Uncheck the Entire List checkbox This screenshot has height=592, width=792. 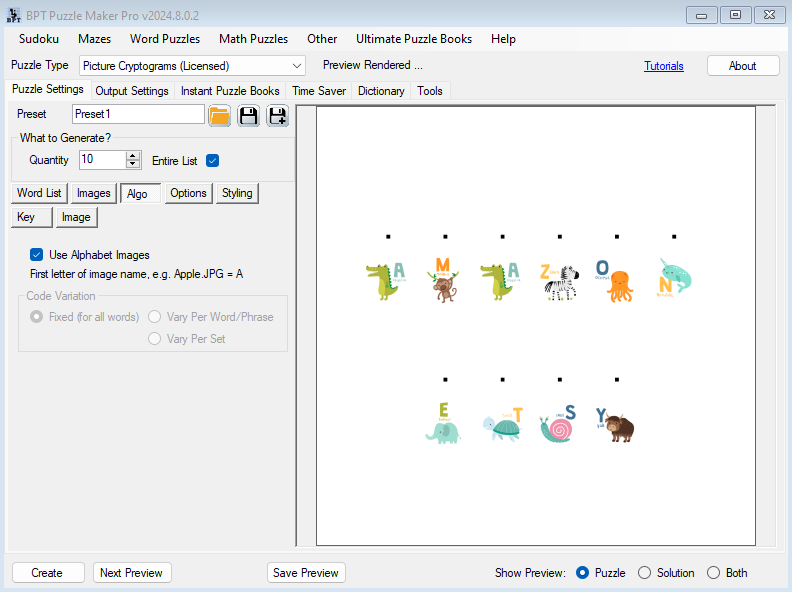(212, 160)
